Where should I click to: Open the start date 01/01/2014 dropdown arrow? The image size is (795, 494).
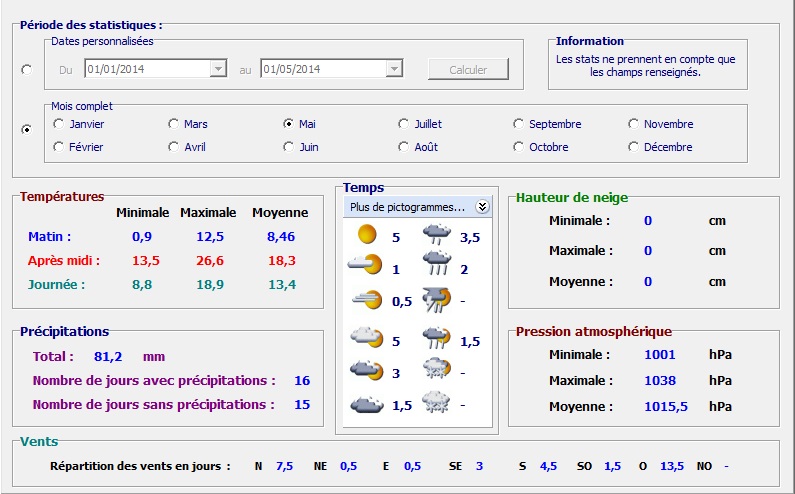pyautogui.click(x=218, y=68)
